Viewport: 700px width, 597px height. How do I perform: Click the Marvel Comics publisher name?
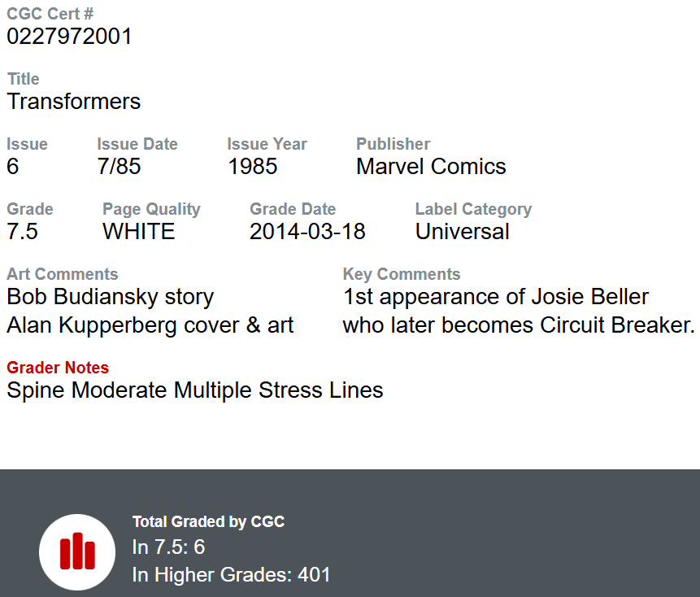click(x=431, y=167)
